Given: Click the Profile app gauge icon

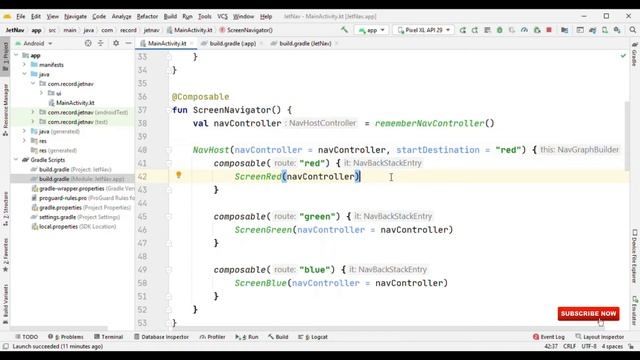Looking at the screenshot, I should tap(524, 30).
